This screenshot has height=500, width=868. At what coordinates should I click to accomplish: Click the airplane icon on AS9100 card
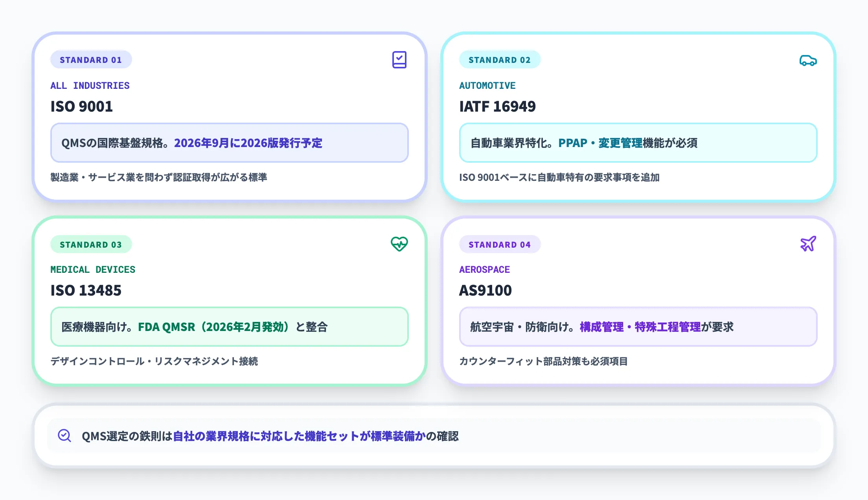point(808,244)
